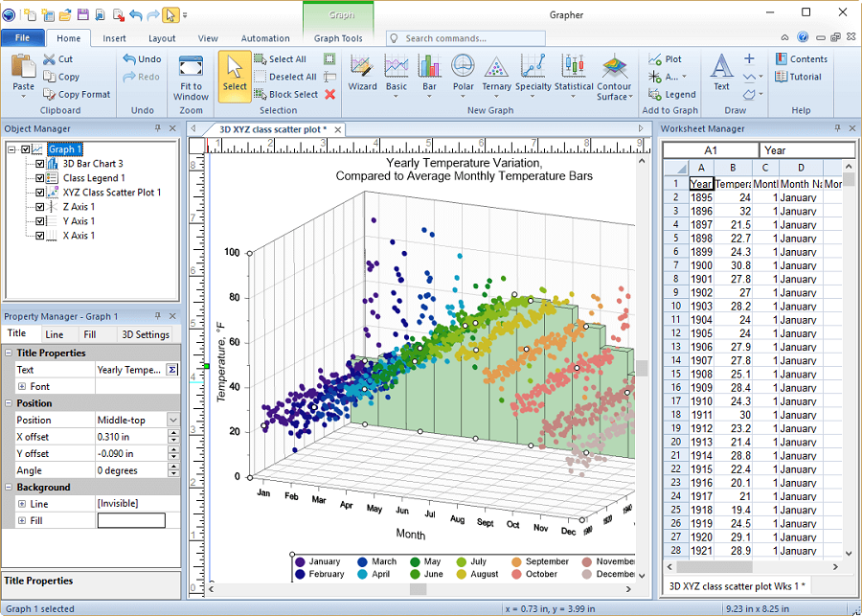862x616 pixels.
Task: Click the Select All button
Action: (281, 59)
